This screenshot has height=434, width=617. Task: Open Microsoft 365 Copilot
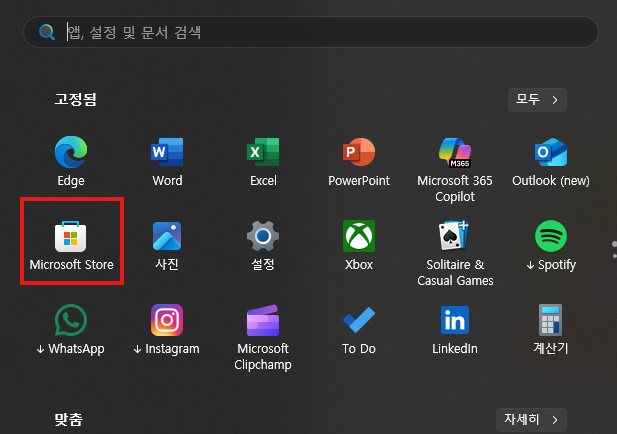coord(455,169)
